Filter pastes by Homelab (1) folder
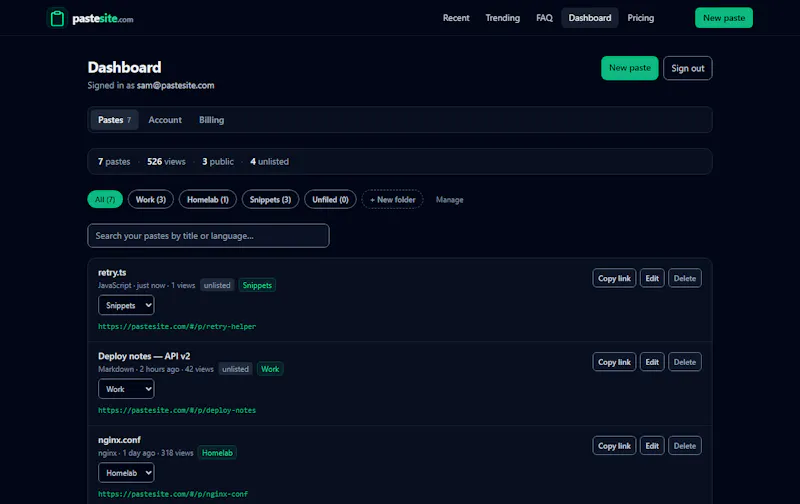This screenshot has height=504, width=800. coord(208,199)
